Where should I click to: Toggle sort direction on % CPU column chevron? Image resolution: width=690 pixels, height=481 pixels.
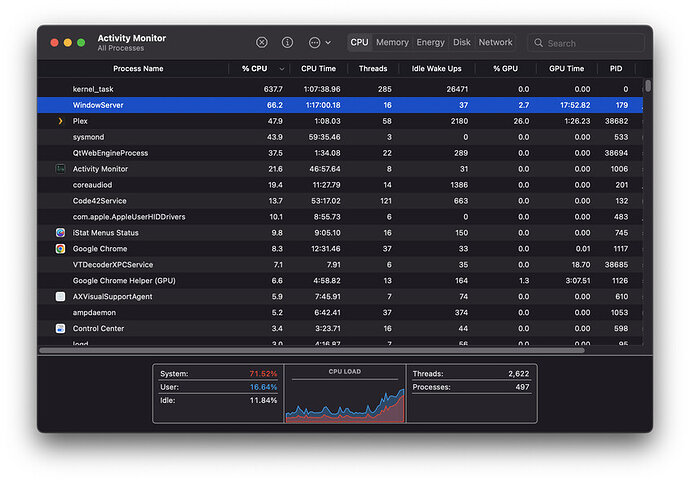[x=282, y=69]
